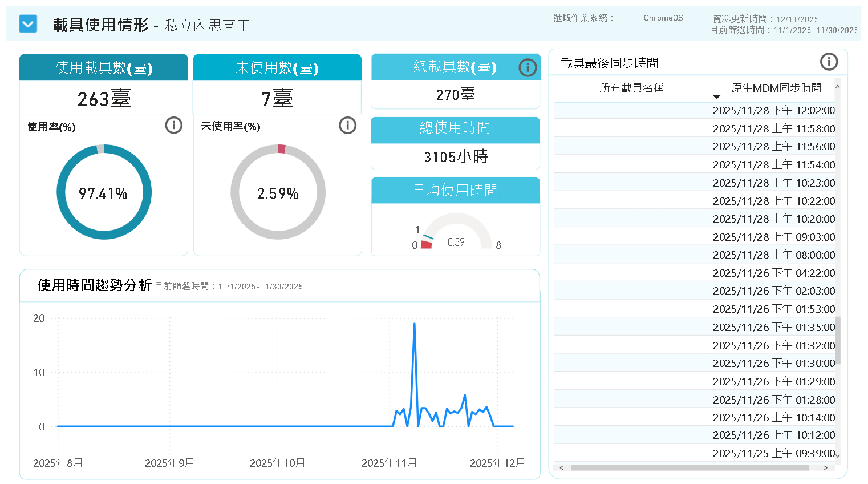
Task: Click the table's vertical scrollbar thumb
Action: pos(837,340)
